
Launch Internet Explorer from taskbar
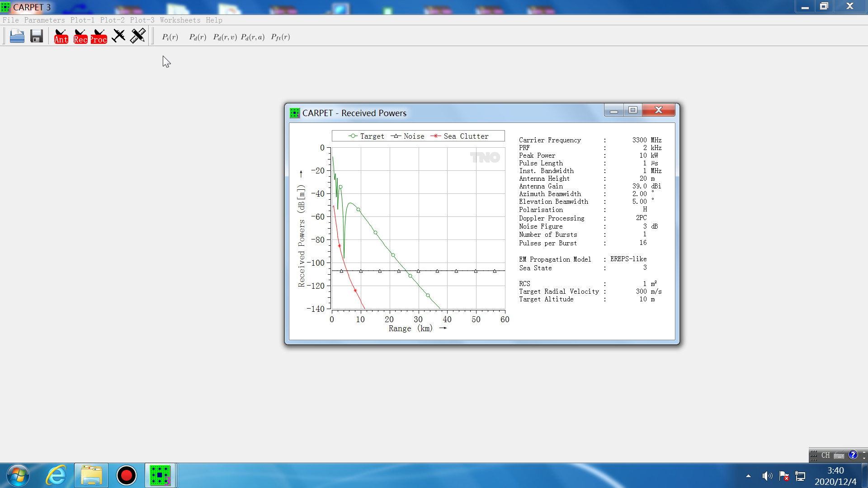click(56, 475)
